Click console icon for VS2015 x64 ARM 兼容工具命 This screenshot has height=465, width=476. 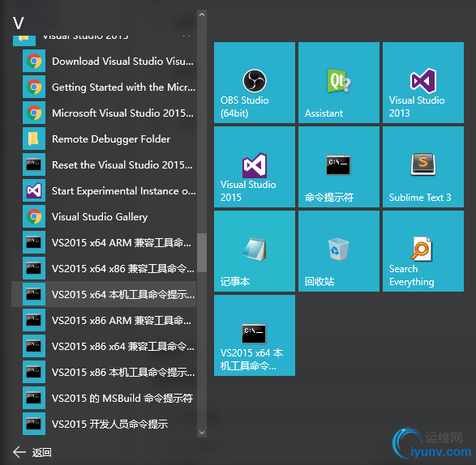coord(34,242)
